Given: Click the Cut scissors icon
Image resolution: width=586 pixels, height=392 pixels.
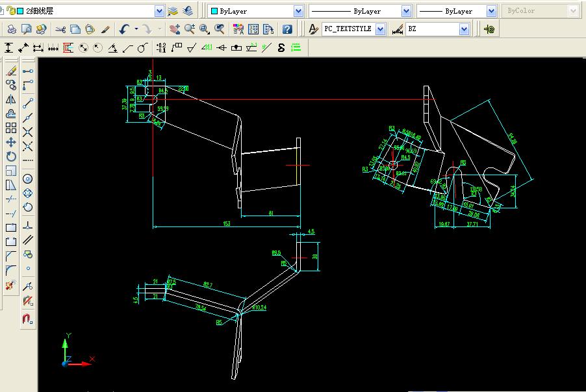Looking at the screenshot, I should click(x=60, y=29).
